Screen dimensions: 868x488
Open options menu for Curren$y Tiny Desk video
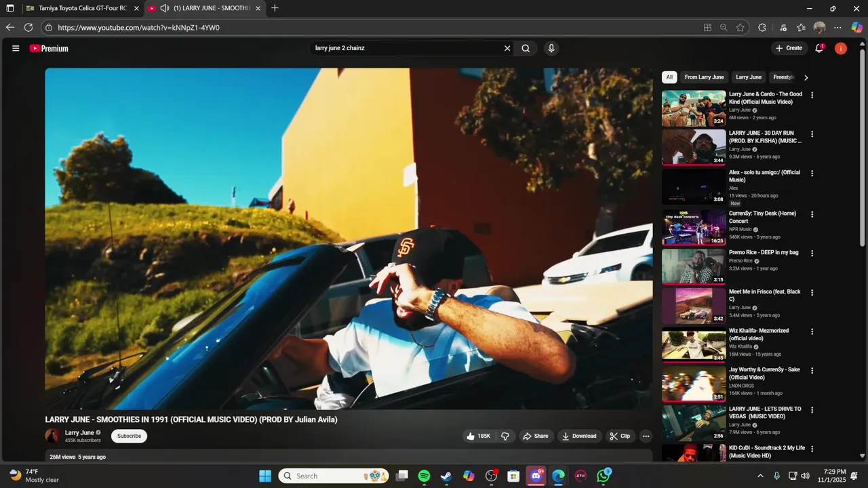pyautogui.click(x=812, y=214)
